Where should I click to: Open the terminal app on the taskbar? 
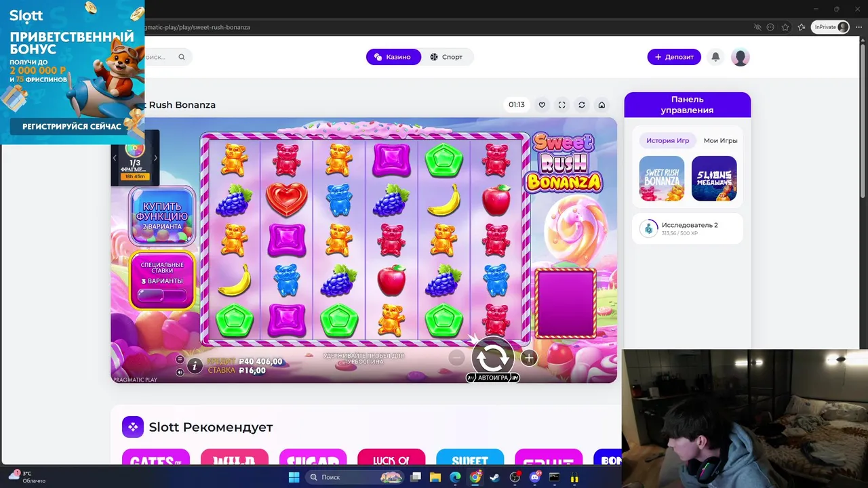pyautogui.click(x=555, y=477)
